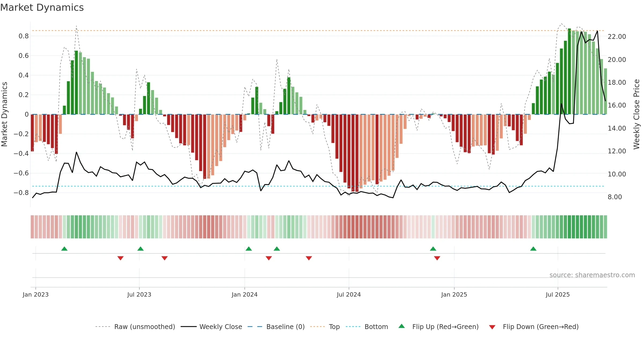Click the '20.00' right-axis price tick
The height and width of the screenshot is (362, 644).
(617, 60)
